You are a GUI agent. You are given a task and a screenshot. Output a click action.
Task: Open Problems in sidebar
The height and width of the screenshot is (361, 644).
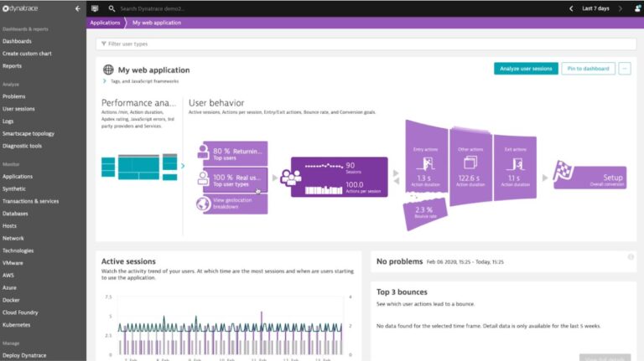pos(14,96)
